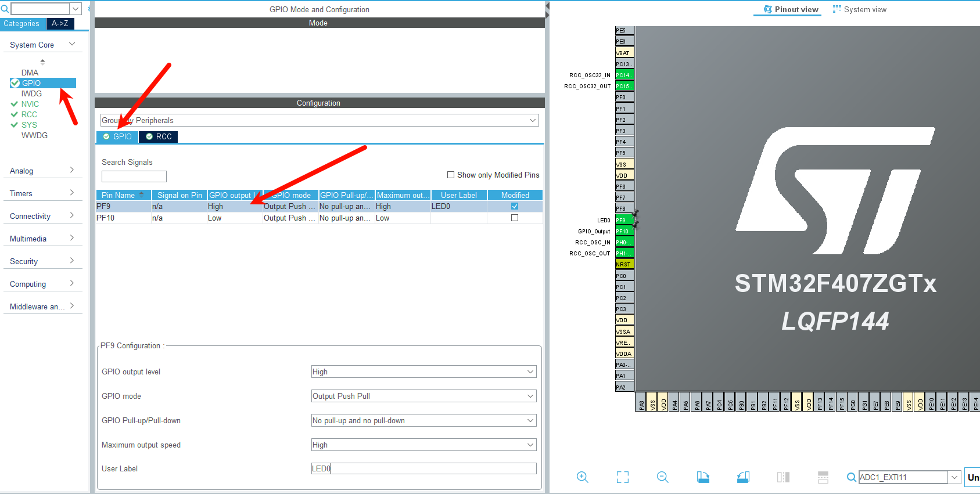Select IWDG in System Core list
The height and width of the screenshot is (494, 980).
point(32,93)
